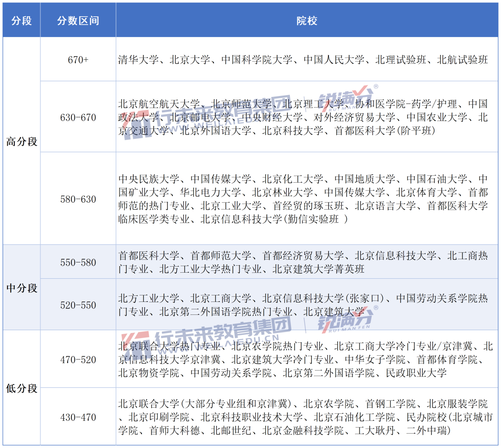The image size is (501, 448).
Task: Click the 580-630 score range cell
Action: coord(78,199)
